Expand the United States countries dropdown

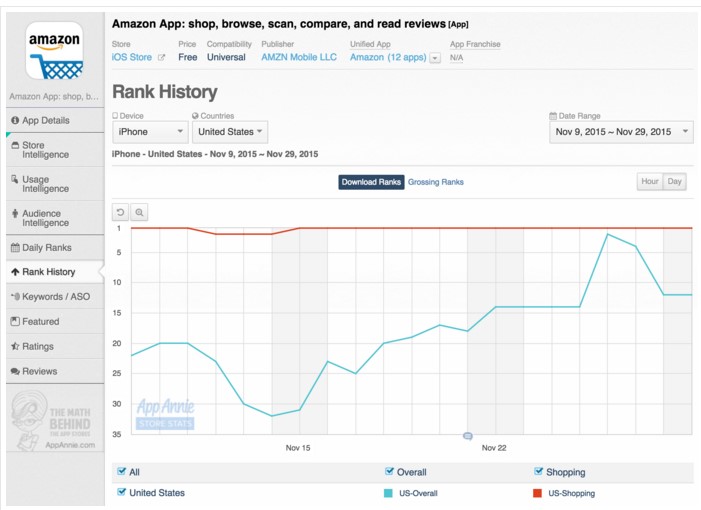coord(230,132)
